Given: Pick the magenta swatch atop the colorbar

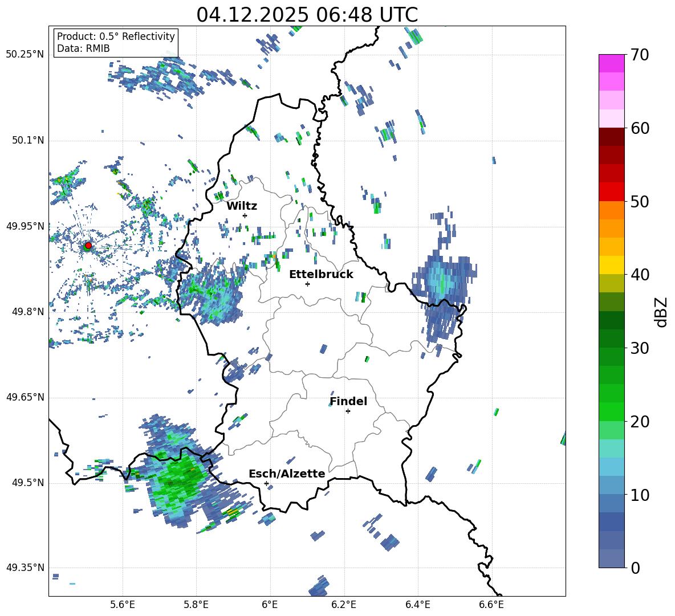Looking at the screenshot, I should coord(612,63).
